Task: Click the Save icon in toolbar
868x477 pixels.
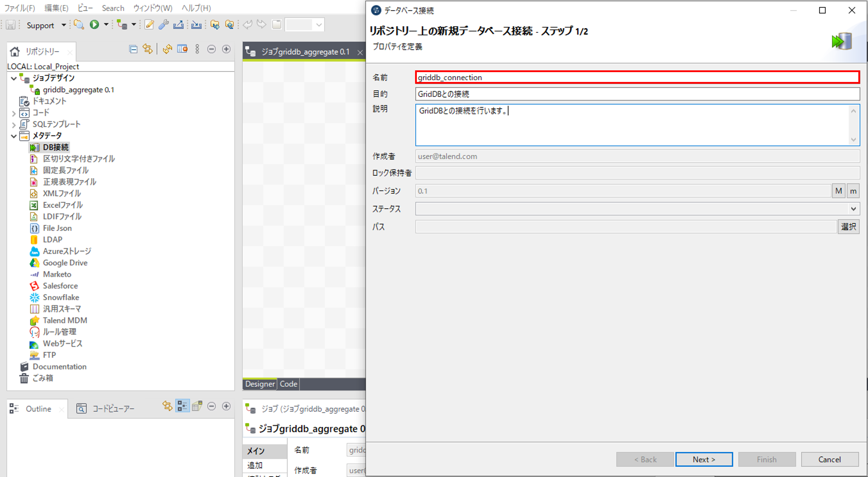Action: [10, 25]
